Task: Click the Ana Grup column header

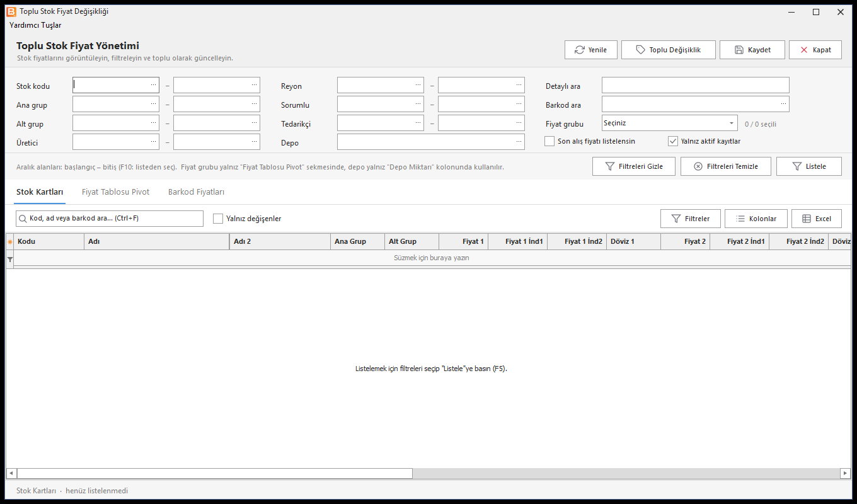Action: pos(357,241)
